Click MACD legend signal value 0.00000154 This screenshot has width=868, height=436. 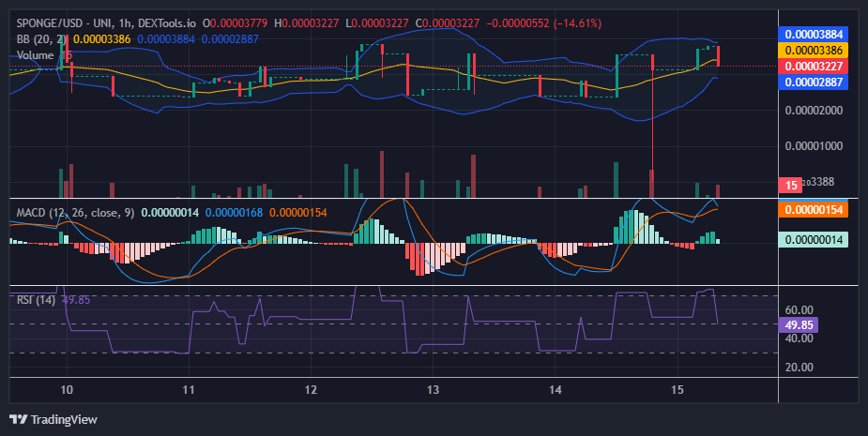coord(297,213)
